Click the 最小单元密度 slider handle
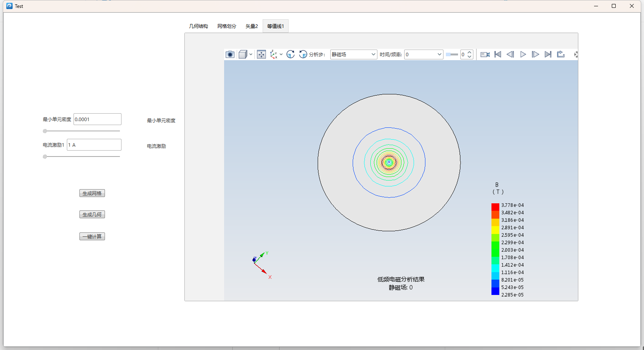Image resolution: width=644 pixels, height=350 pixels. 45,131
